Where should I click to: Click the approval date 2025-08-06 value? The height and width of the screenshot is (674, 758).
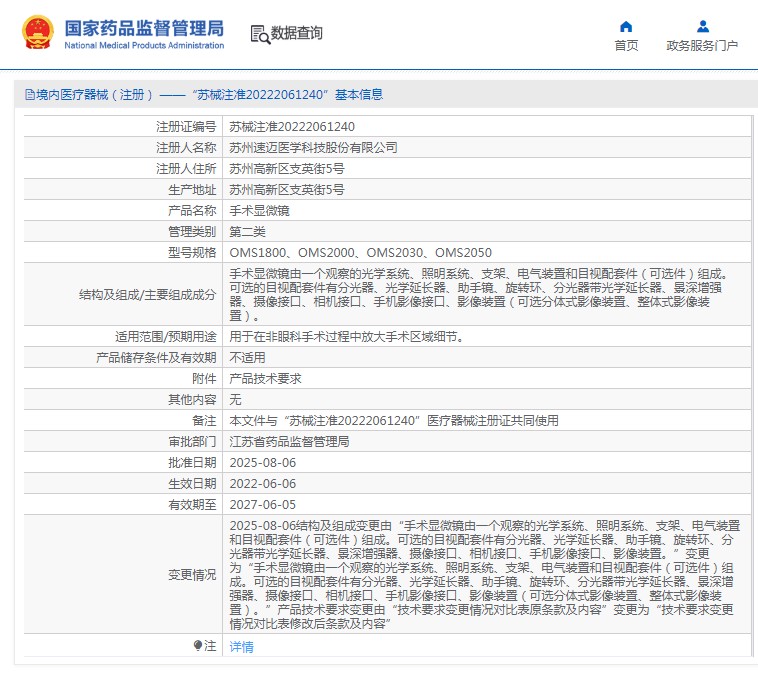(263, 463)
